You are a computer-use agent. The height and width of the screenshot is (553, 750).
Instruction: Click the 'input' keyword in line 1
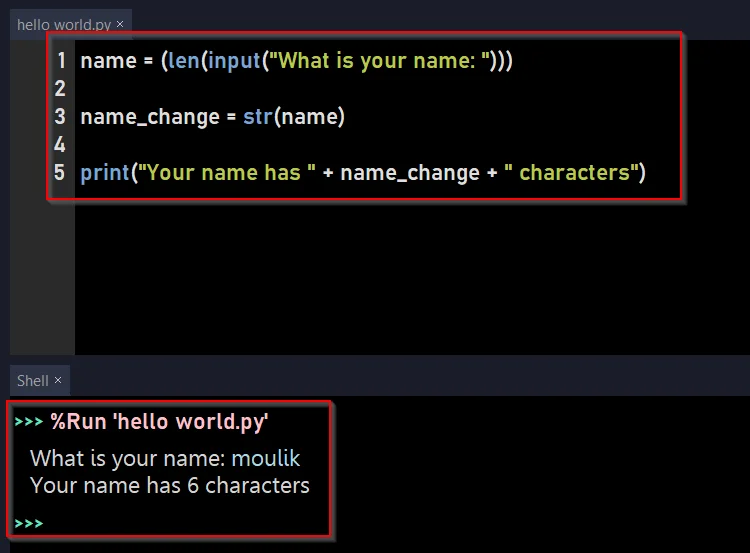pos(234,61)
